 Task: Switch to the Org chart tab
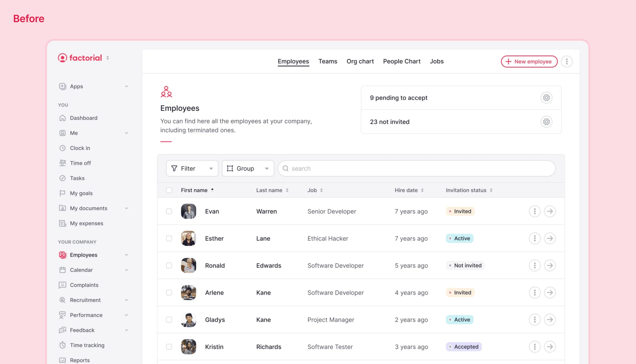pos(360,61)
